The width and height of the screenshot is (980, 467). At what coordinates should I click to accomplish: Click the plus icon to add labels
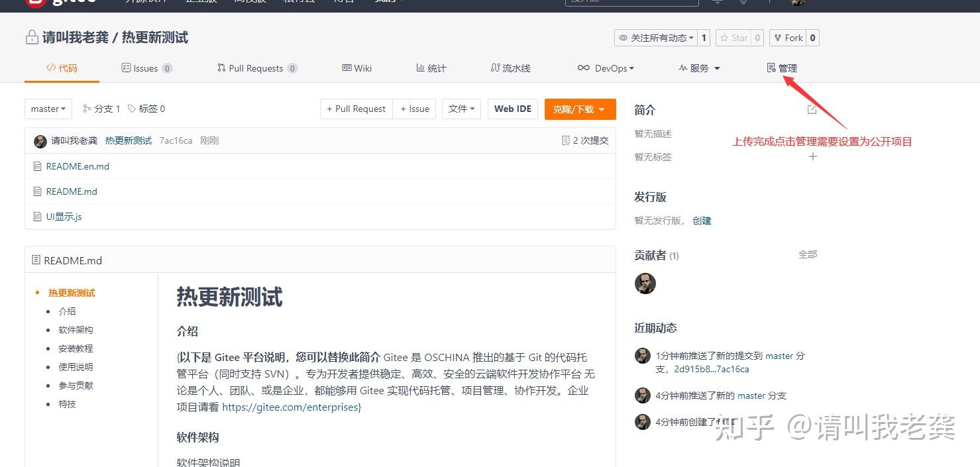point(813,156)
